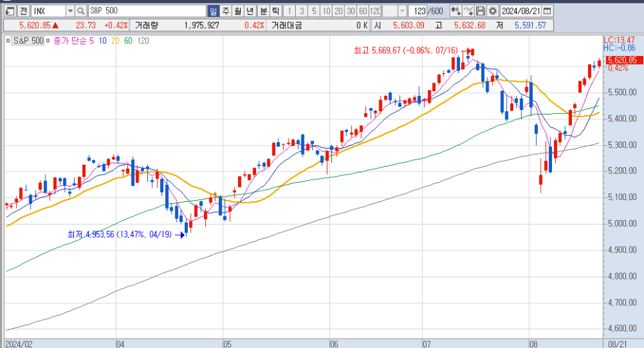Select the 년 (yearly) period tab
644x348 pixels.
coord(250,11)
